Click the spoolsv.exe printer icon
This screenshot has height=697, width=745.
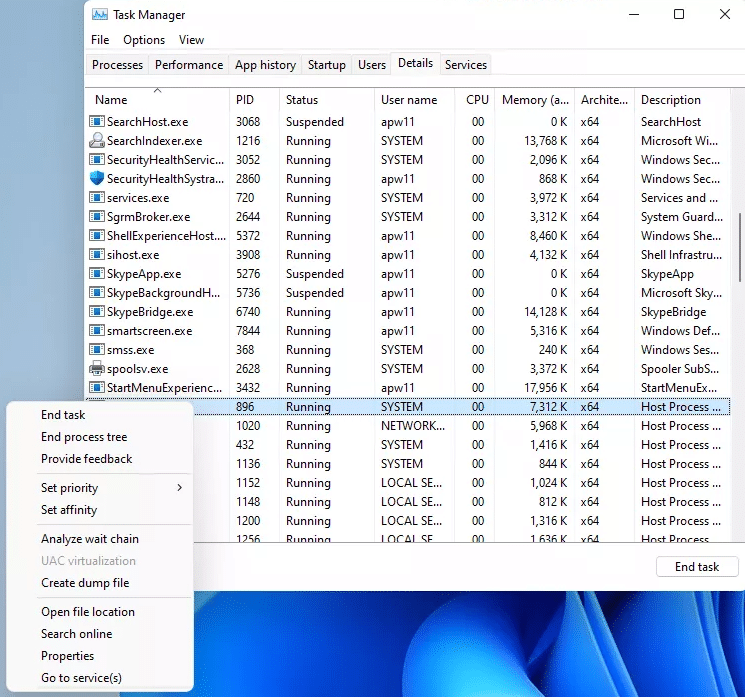(97, 369)
